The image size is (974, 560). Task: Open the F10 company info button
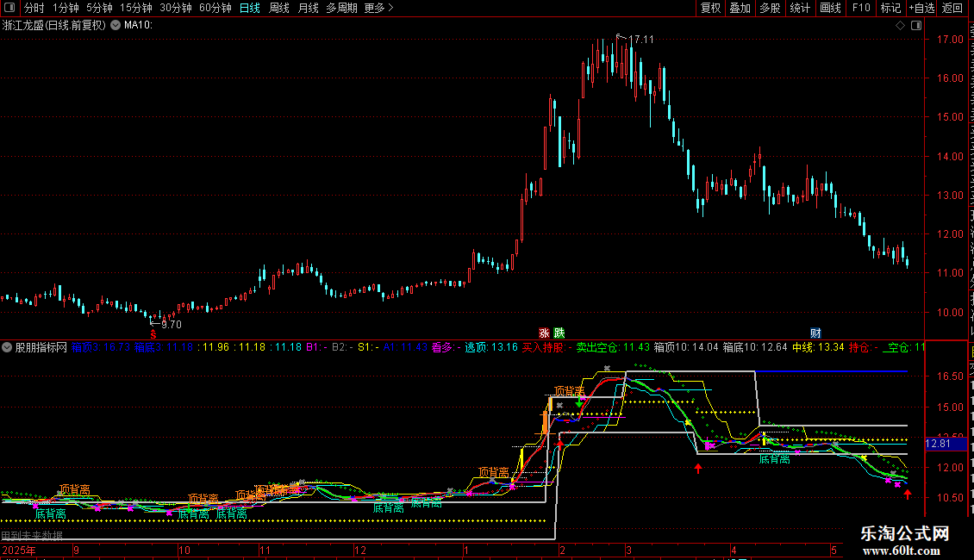pos(861,8)
